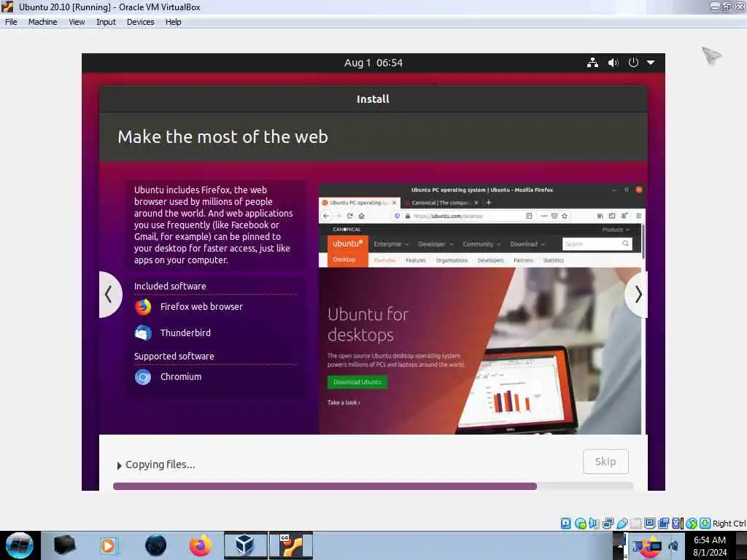747x560 pixels.
Task: Open the Help menu
Action: point(173,22)
